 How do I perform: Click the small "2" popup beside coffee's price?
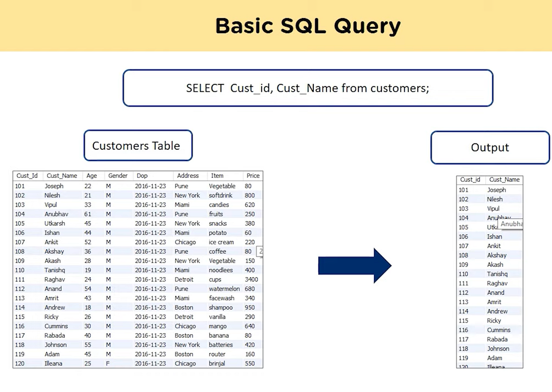coord(260,251)
